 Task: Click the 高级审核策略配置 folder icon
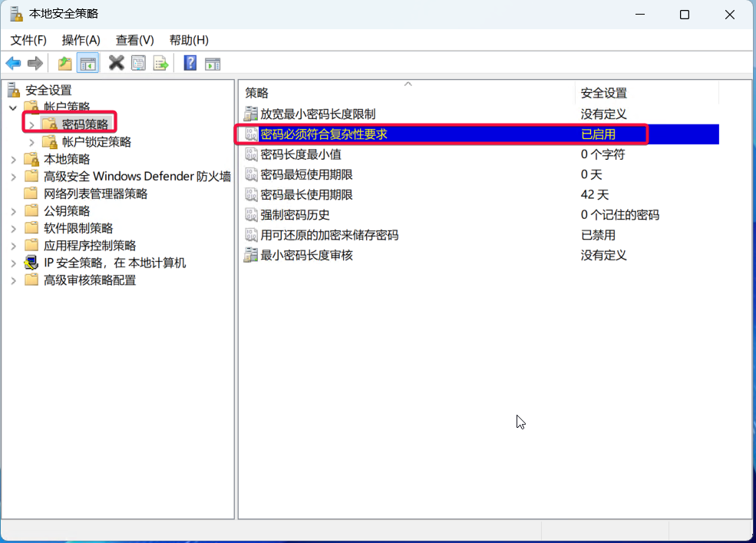[31, 280]
